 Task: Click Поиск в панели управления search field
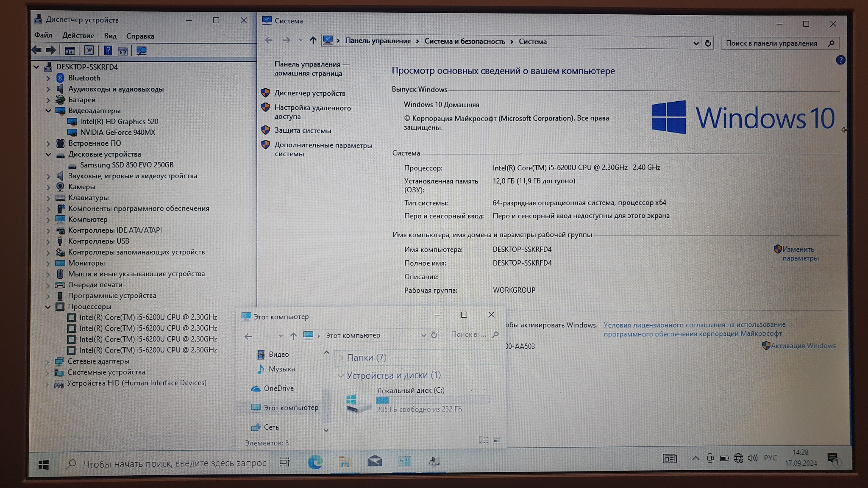tap(771, 43)
